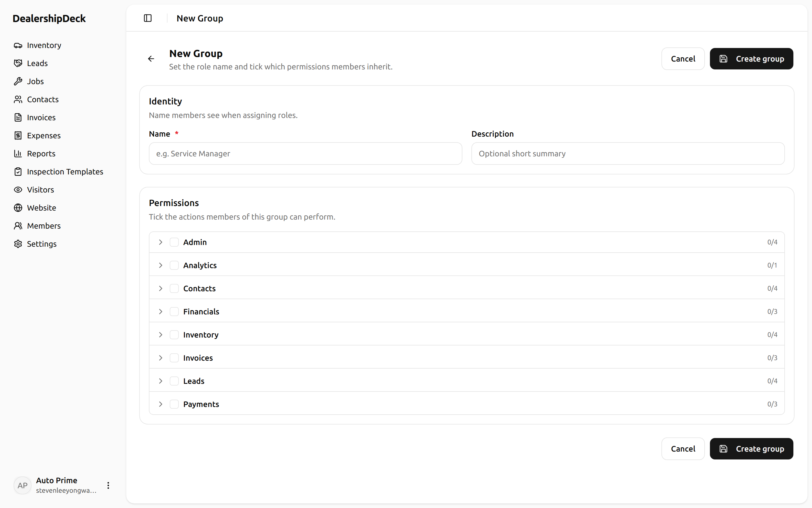Expand the Payments permission group chevron

160,404
